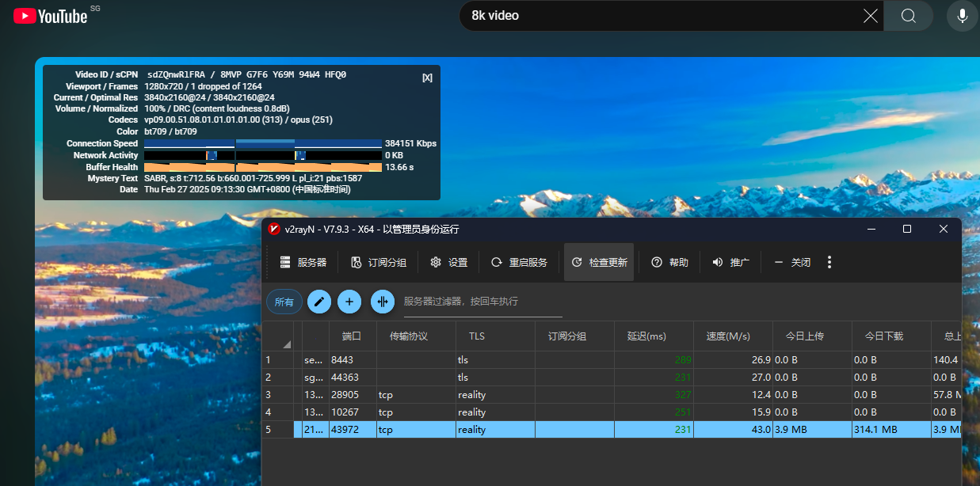Click the 'sg...' server name cell

315,377
